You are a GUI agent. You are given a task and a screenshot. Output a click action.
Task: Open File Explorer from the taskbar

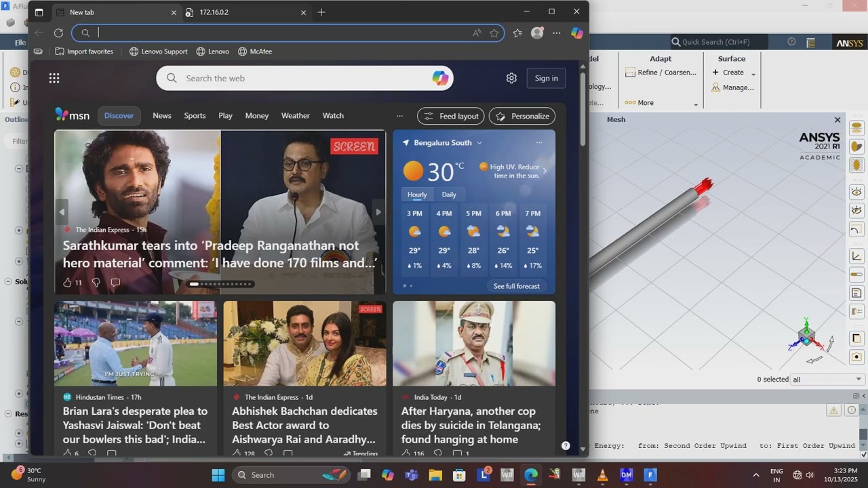(x=435, y=475)
